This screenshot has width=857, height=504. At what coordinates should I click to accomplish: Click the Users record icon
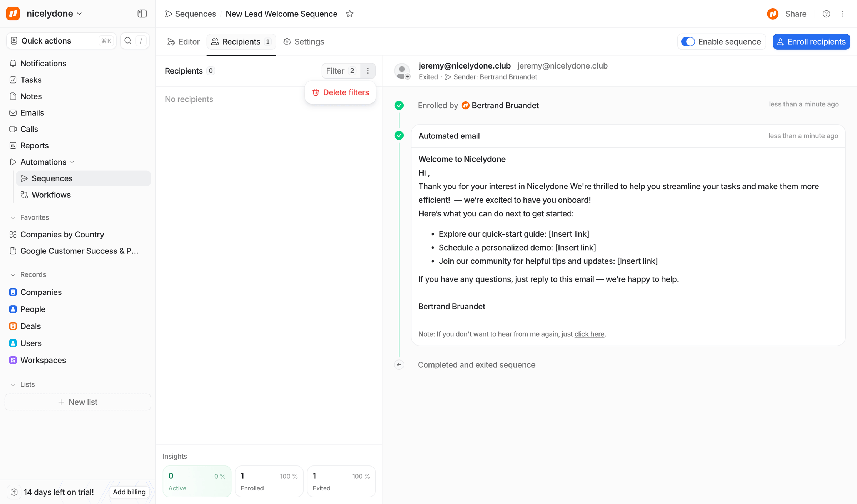[13, 343]
